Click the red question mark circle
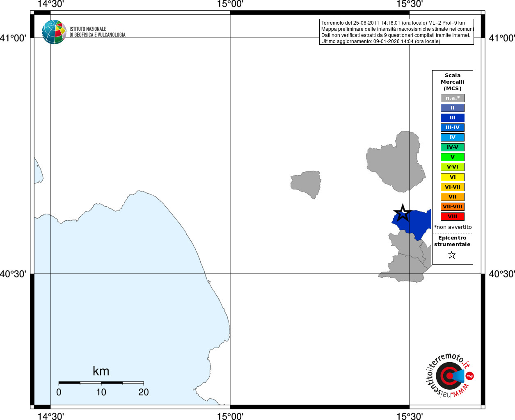This screenshot has height=420, width=515. (x=470, y=376)
